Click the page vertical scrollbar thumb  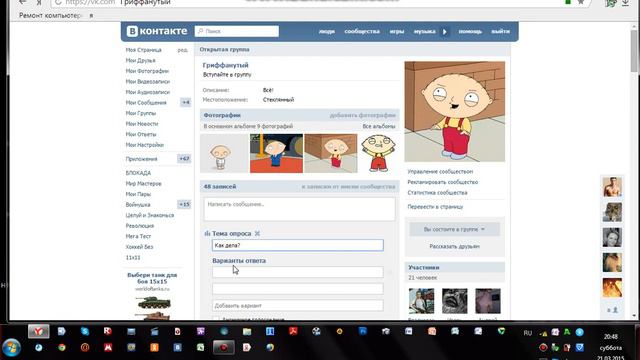(x=634, y=51)
